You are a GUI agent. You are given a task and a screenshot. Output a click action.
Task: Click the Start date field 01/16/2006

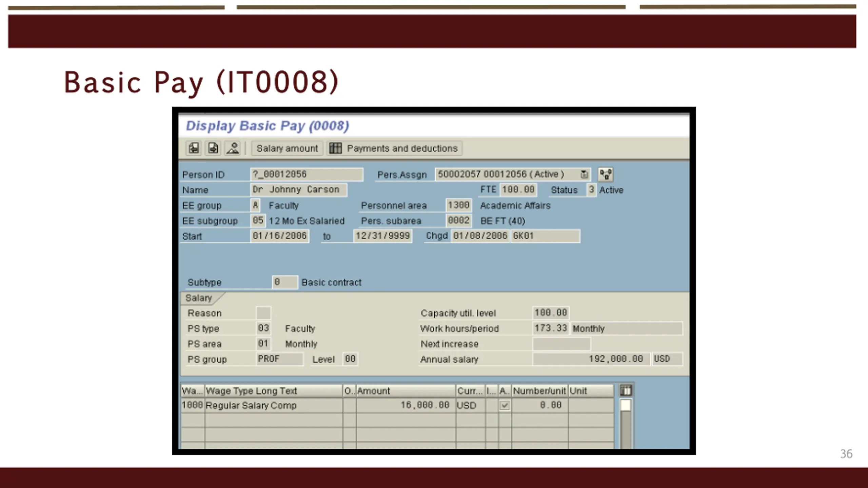point(280,236)
